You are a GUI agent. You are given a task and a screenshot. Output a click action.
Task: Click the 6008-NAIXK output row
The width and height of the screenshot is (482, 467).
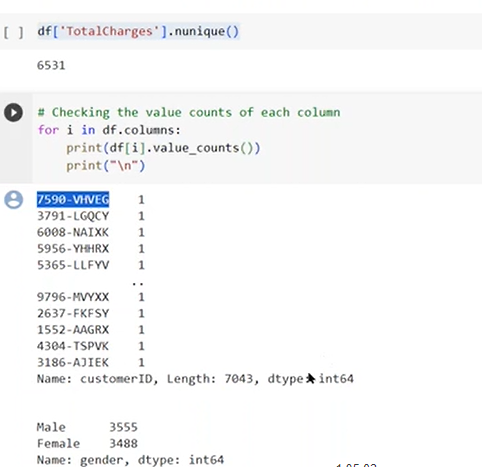91,232
